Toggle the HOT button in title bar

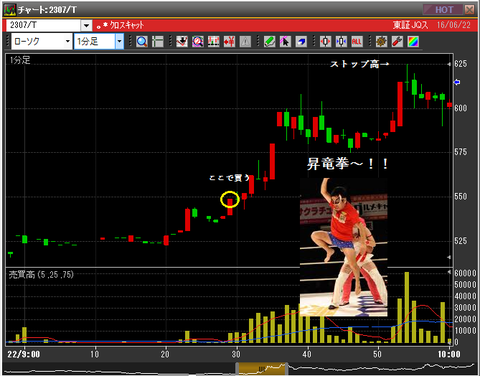[x=443, y=10]
